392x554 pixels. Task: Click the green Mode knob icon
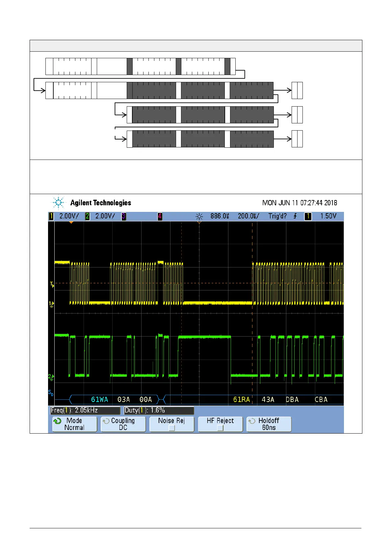pyautogui.click(x=57, y=421)
